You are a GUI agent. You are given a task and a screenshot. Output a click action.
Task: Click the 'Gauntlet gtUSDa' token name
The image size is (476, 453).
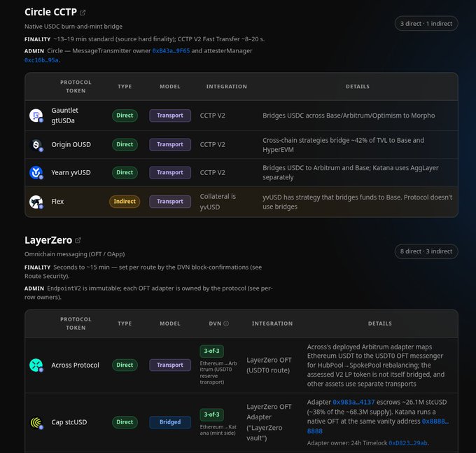(x=64, y=116)
